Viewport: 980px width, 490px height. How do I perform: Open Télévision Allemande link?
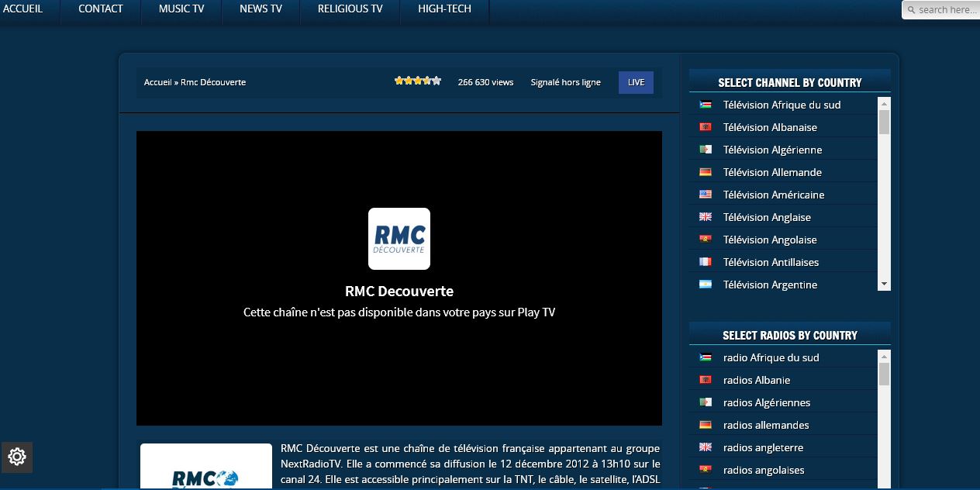click(772, 172)
